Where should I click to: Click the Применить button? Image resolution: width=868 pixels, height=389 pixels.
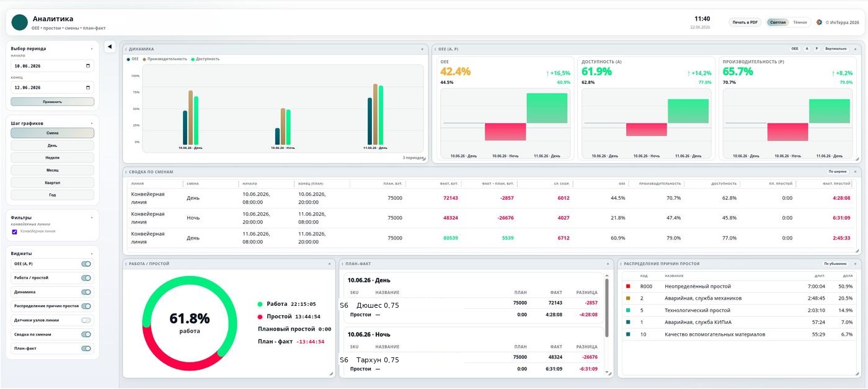coord(53,102)
